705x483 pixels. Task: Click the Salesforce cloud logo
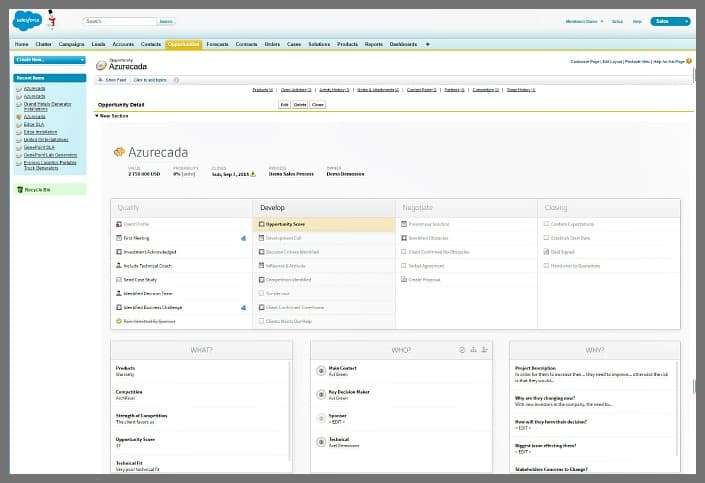pyautogui.click(x=27, y=19)
